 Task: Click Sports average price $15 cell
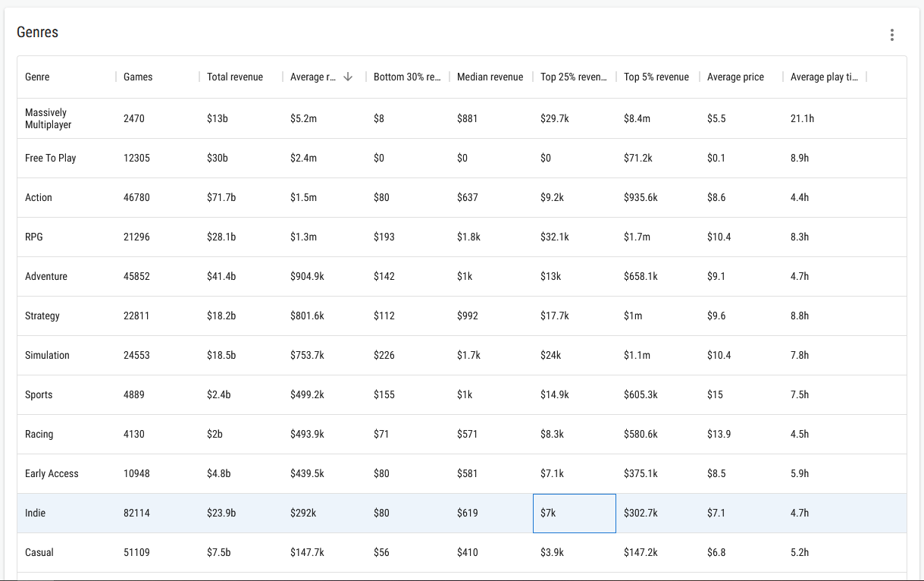pos(715,394)
